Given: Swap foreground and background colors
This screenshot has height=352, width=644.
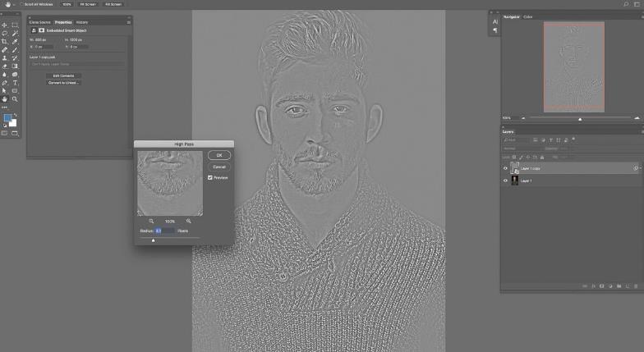Looking at the screenshot, I should click(x=16, y=115).
